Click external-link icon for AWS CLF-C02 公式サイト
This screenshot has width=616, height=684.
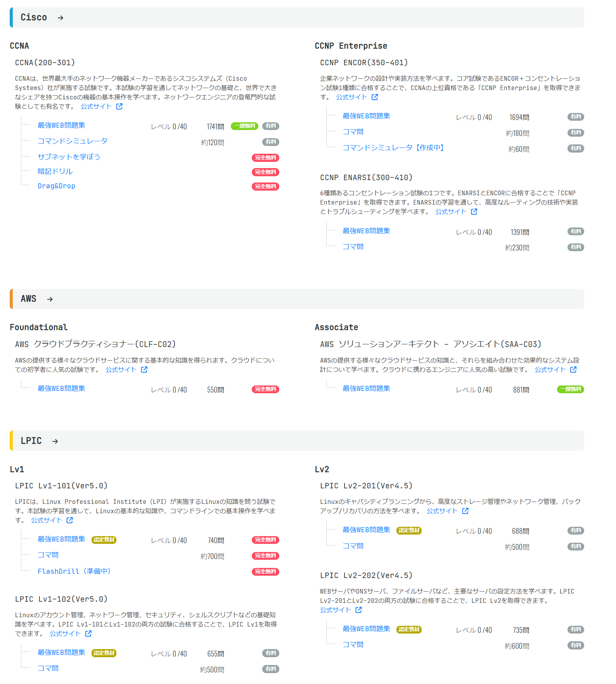coord(144,370)
